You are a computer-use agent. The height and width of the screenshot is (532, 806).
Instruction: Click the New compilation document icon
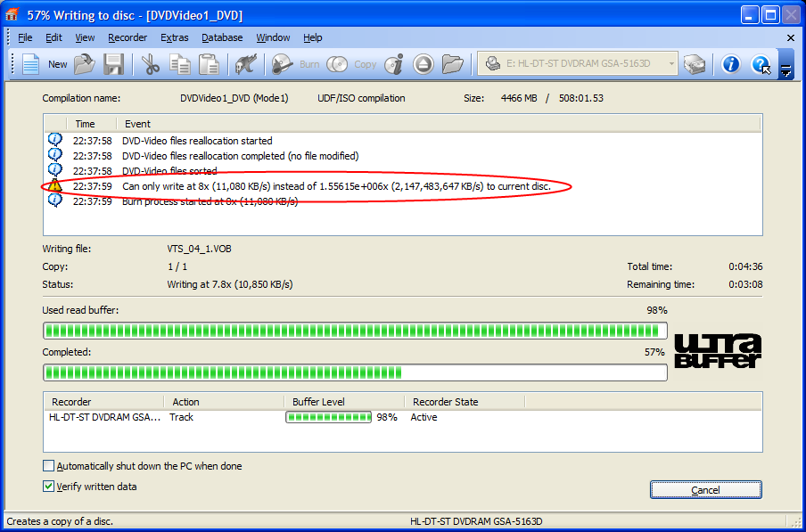point(30,64)
